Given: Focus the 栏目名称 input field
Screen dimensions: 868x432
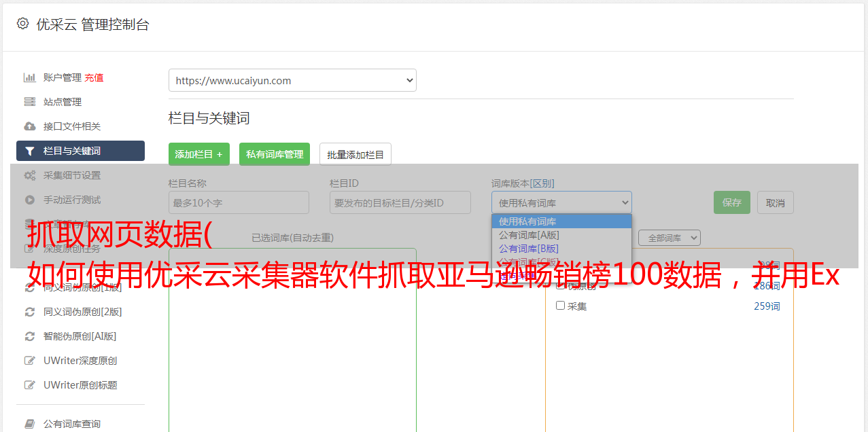Looking at the screenshot, I should [x=239, y=202].
